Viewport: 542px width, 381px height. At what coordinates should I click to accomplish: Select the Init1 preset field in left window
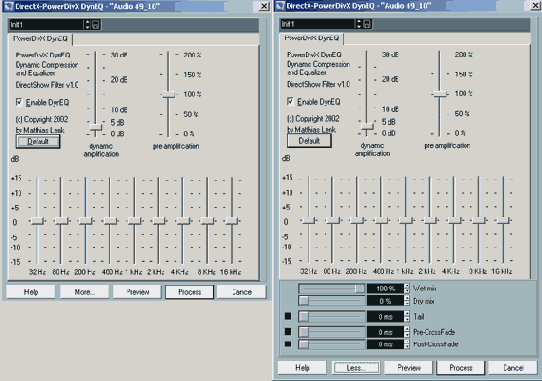tap(46, 25)
